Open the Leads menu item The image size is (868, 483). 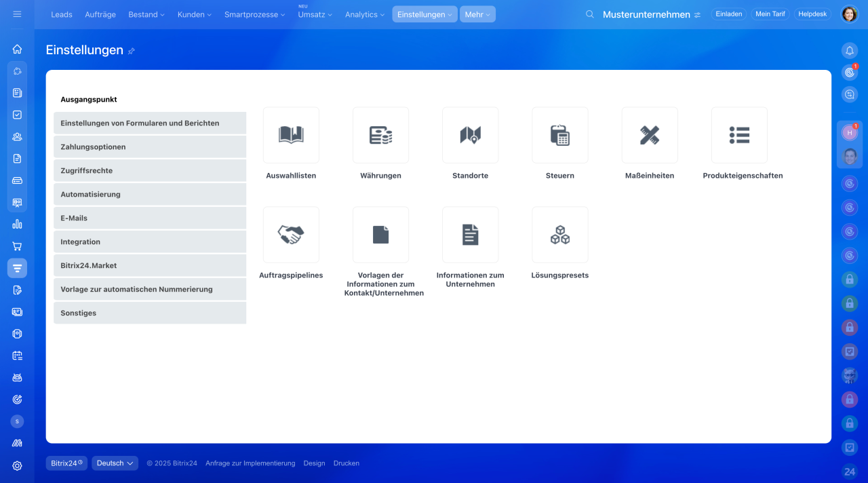[62, 14]
